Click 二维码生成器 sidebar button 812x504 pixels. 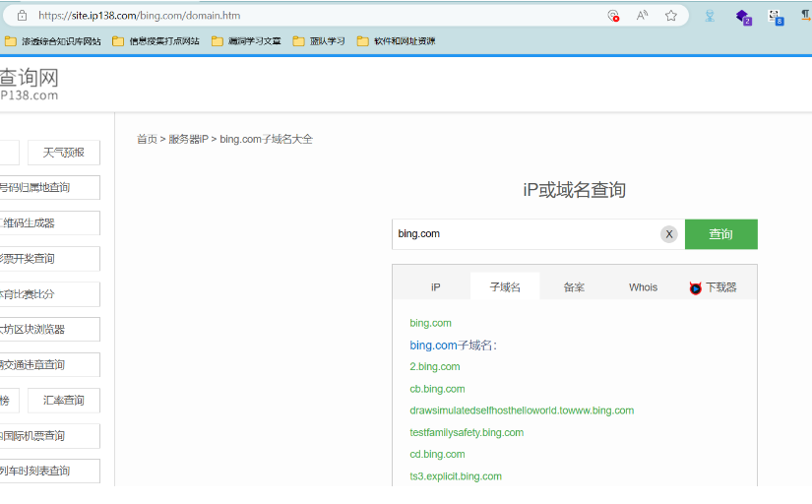(50, 223)
